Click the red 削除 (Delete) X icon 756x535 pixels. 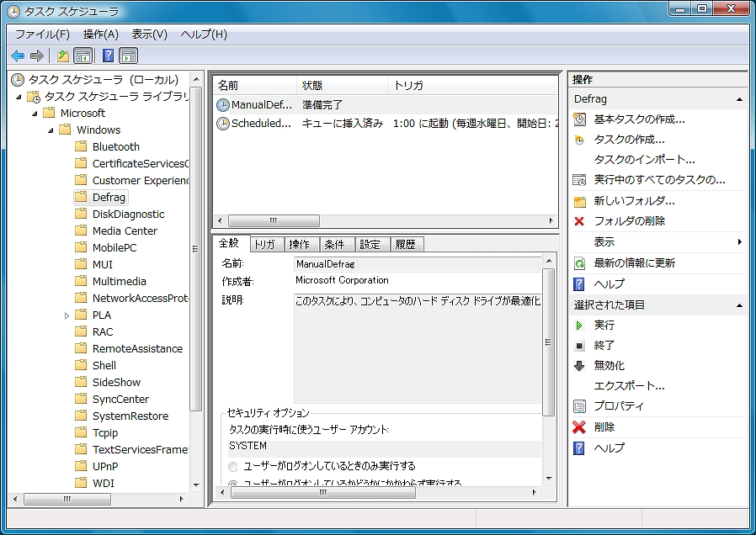click(579, 427)
